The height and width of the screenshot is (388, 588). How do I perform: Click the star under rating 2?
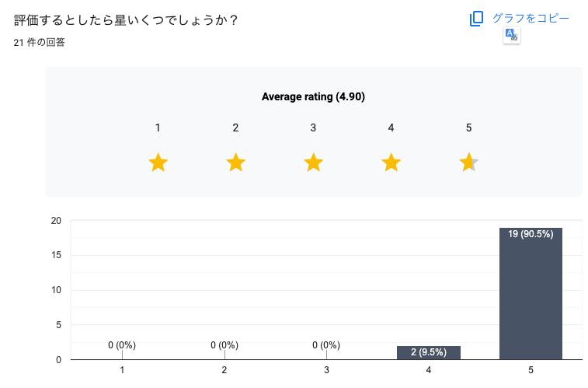click(235, 163)
